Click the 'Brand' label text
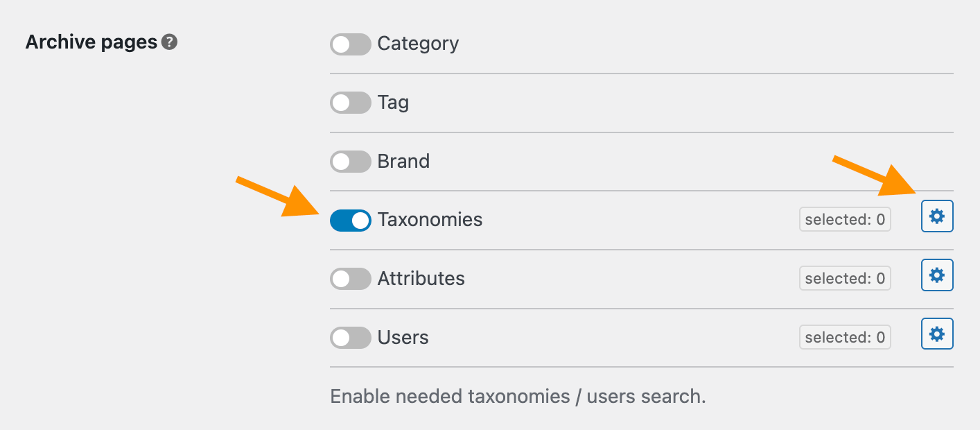The height and width of the screenshot is (430, 980). (403, 162)
